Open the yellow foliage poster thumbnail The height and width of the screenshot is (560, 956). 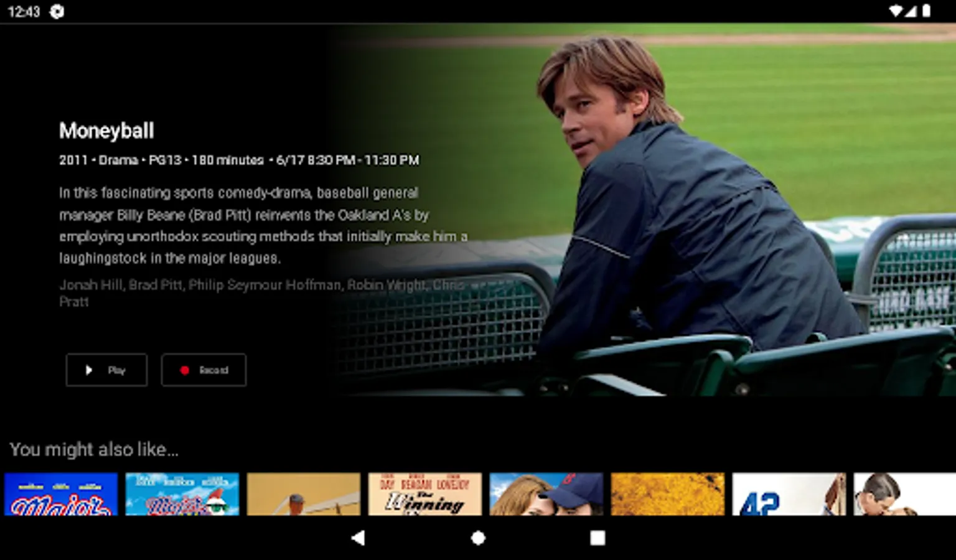click(x=668, y=494)
